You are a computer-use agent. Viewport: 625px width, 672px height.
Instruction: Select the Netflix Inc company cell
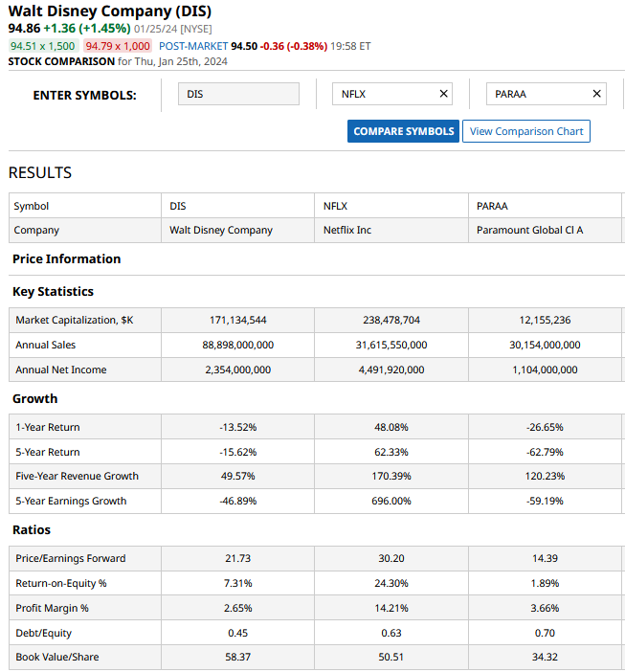click(347, 230)
